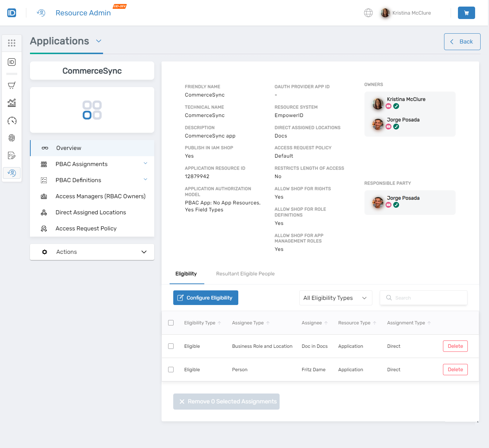Check the row checkbox for Fritz Dame
The height and width of the screenshot is (448, 489).
point(171,369)
